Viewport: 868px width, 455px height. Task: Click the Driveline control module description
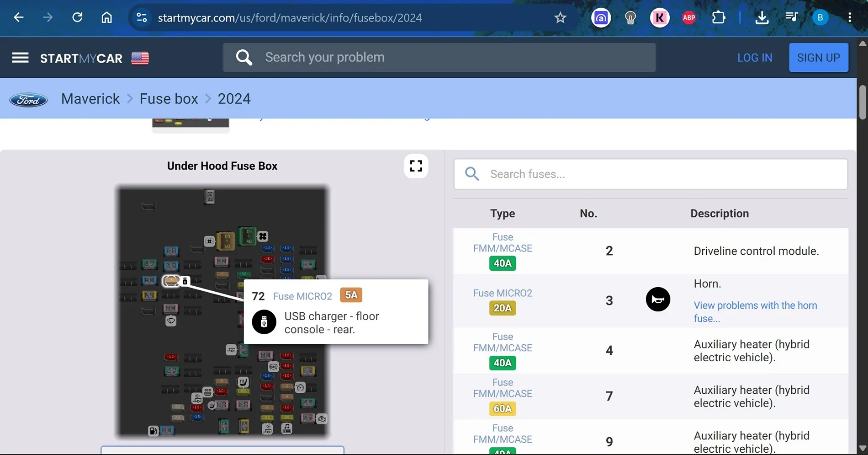tap(756, 251)
